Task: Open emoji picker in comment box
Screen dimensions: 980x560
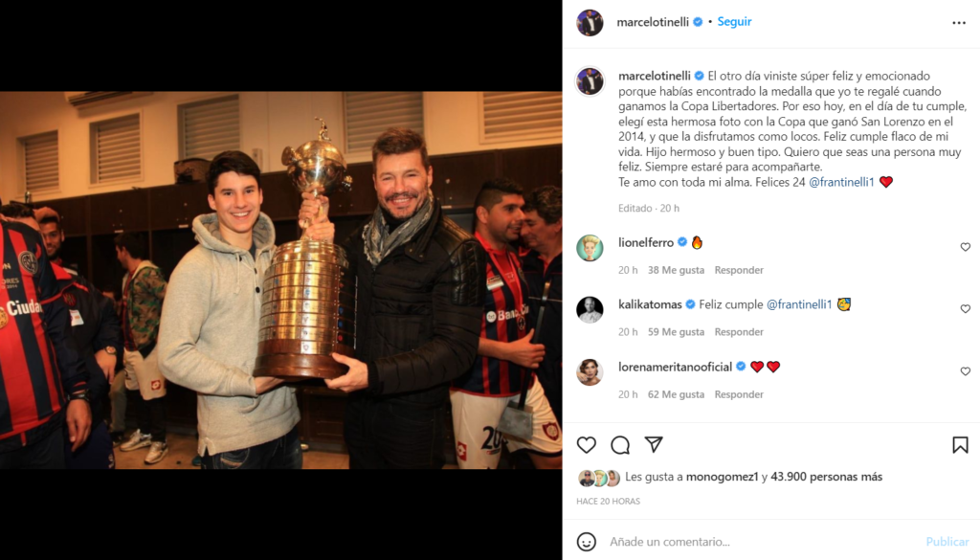Action: pos(587,542)
